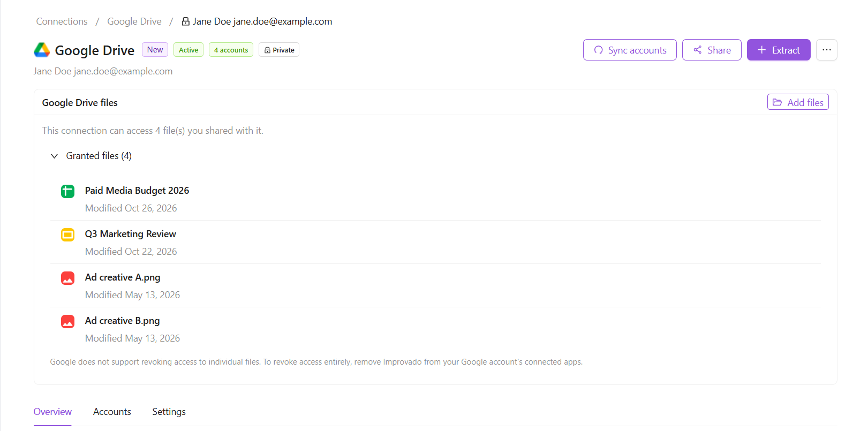This screenshot has height=431, width=868.
Task: Select file name Paid Media Budget 2026
Action: tap(137, 191)
